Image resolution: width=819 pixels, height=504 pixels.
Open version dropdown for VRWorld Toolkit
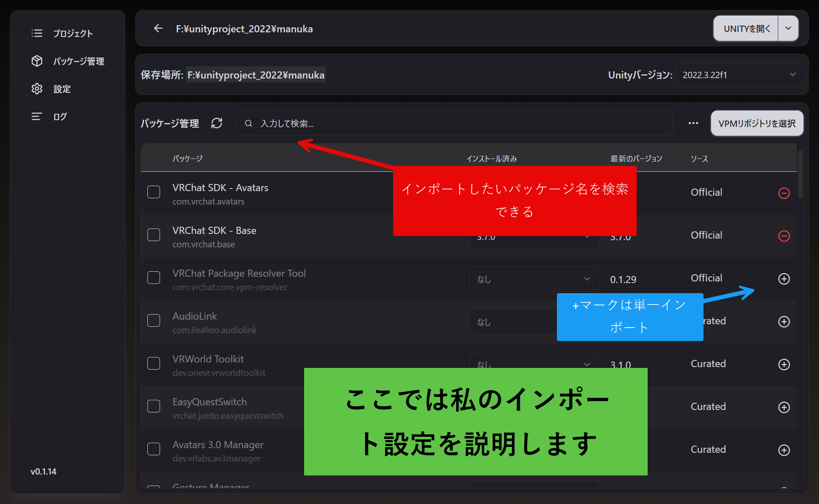[534, 360]
